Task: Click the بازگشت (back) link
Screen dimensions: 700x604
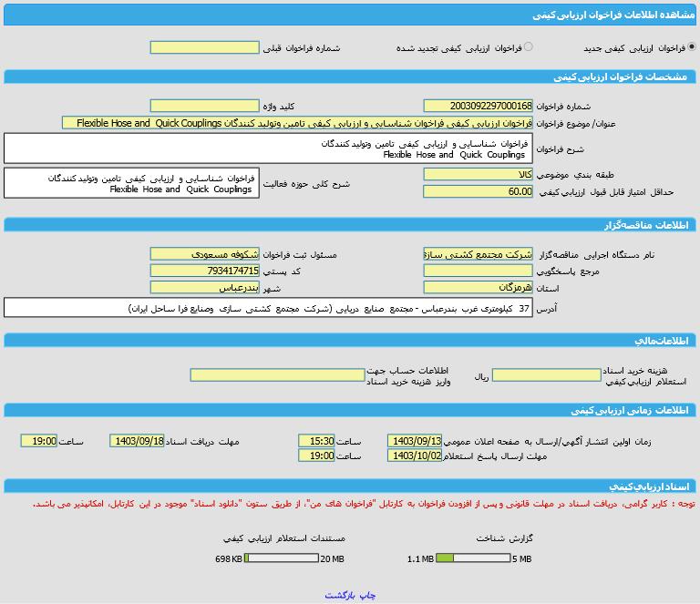Action: coord(340,594)
